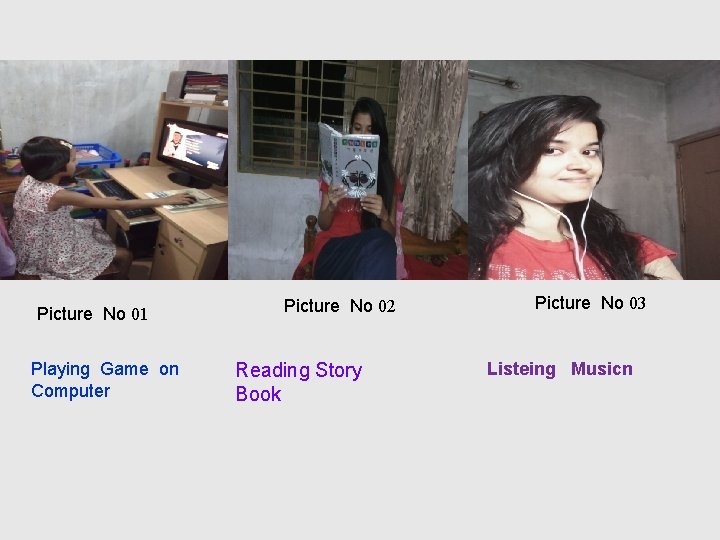
Task: Select the girl reading book photo
Action: click(348, 170)
